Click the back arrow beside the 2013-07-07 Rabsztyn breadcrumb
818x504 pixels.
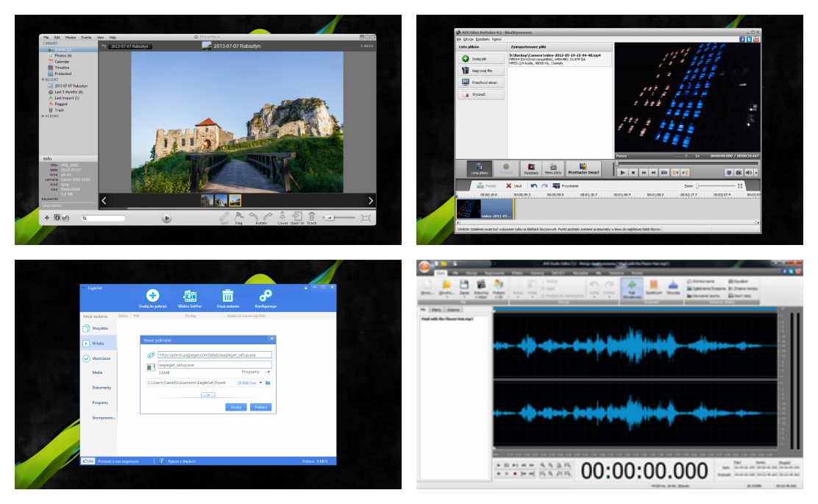[x=104, y=46]
